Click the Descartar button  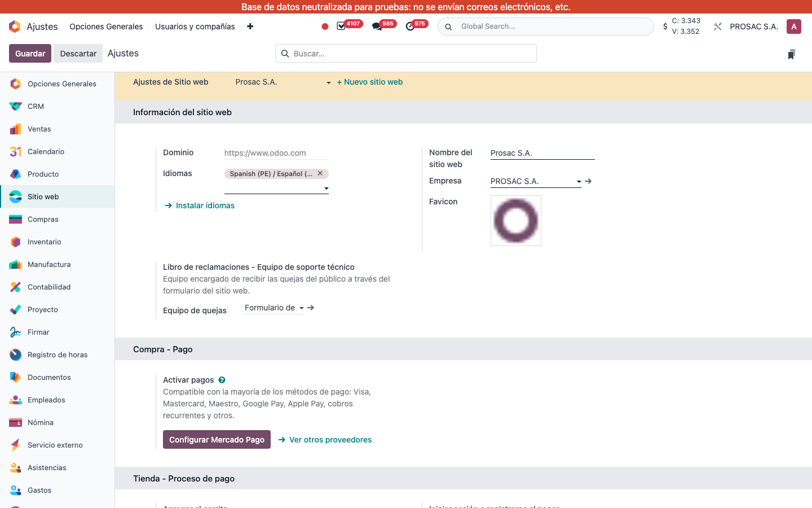point(78,54)
